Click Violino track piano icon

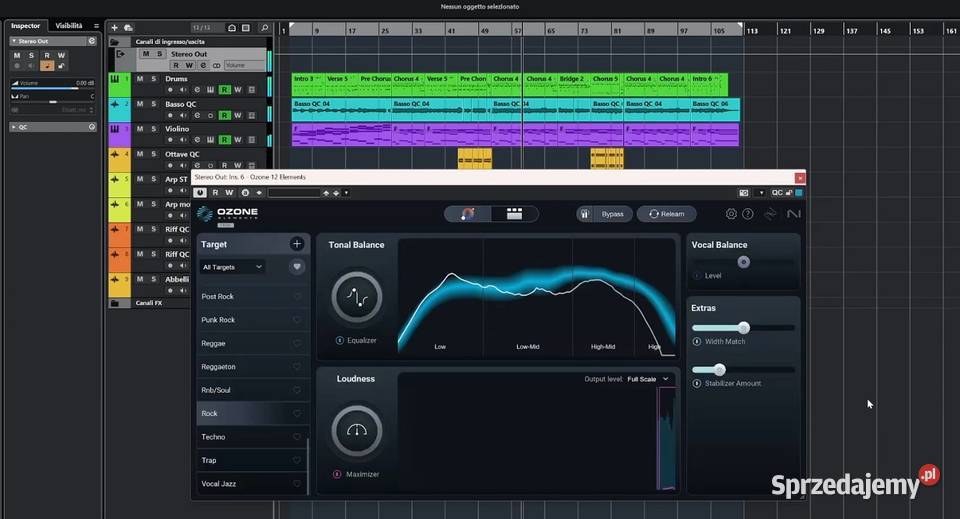click(114, 129)
